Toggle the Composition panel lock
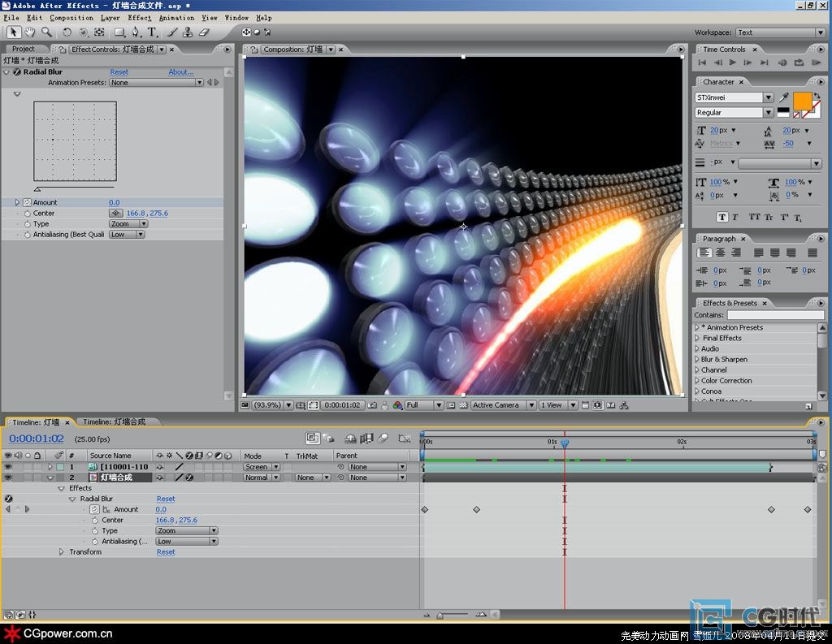832x644 pixels. click(x=254, y=50)
